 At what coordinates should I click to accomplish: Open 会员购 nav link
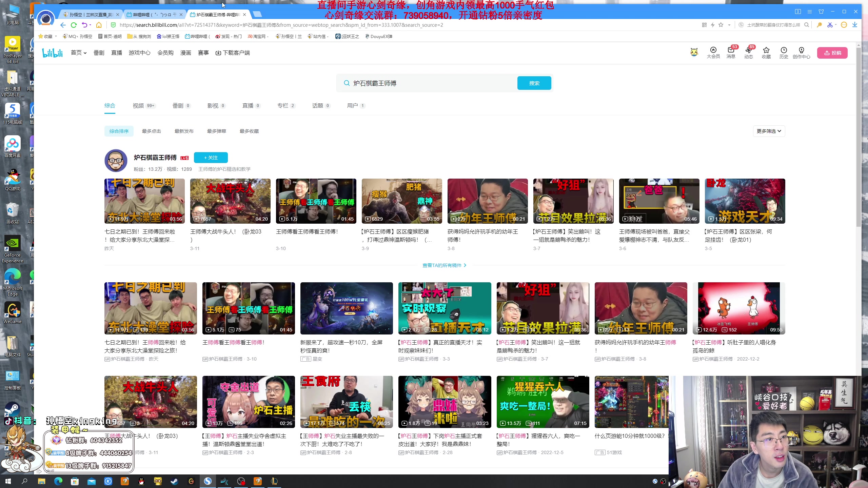tap(165, 53)
